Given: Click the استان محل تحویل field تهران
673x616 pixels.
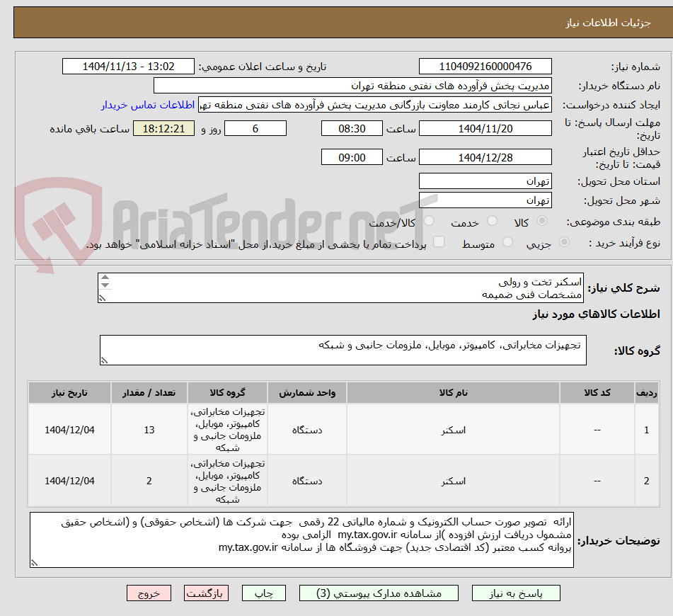Looking at the screenshot, I should 485,181.
